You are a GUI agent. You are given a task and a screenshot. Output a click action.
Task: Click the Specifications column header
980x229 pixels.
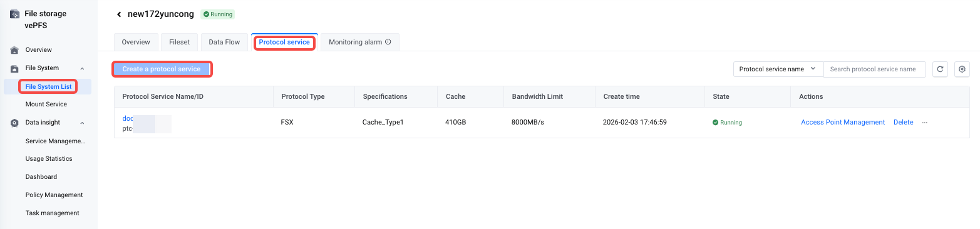click(385, 97)
